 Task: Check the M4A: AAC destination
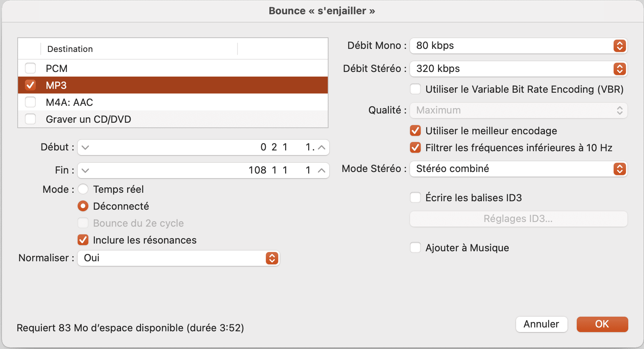coord(30,102)
